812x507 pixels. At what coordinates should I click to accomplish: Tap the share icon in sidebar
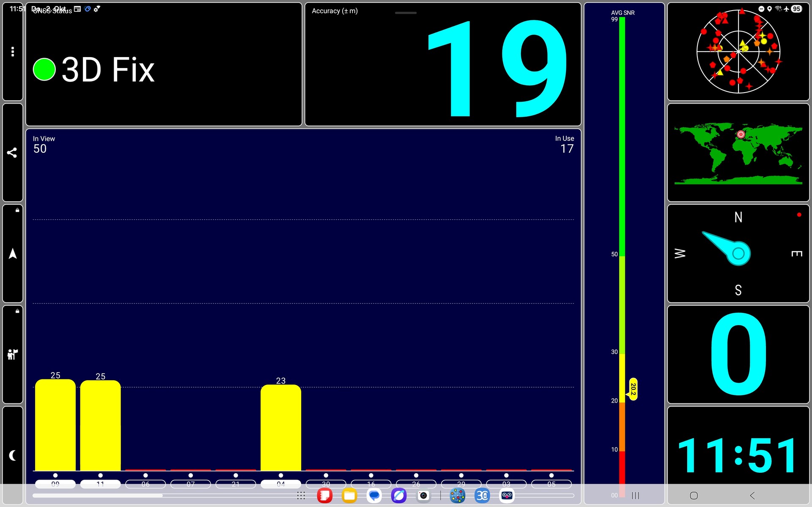(x=12, y=153)
